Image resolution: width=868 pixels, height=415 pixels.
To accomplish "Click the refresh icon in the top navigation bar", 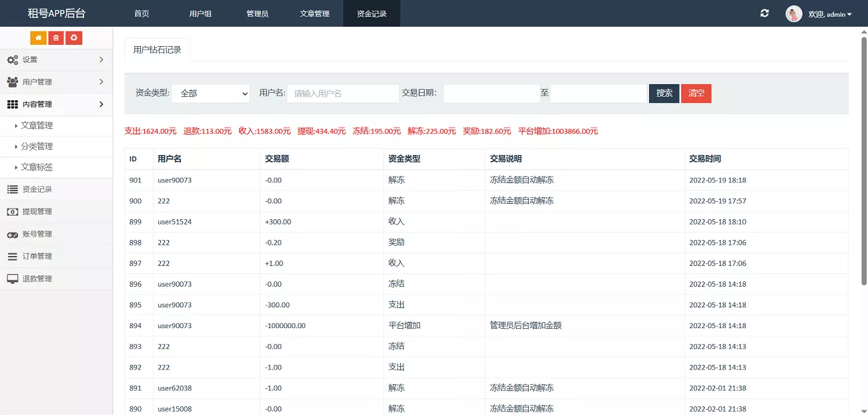I will [765, 13].
